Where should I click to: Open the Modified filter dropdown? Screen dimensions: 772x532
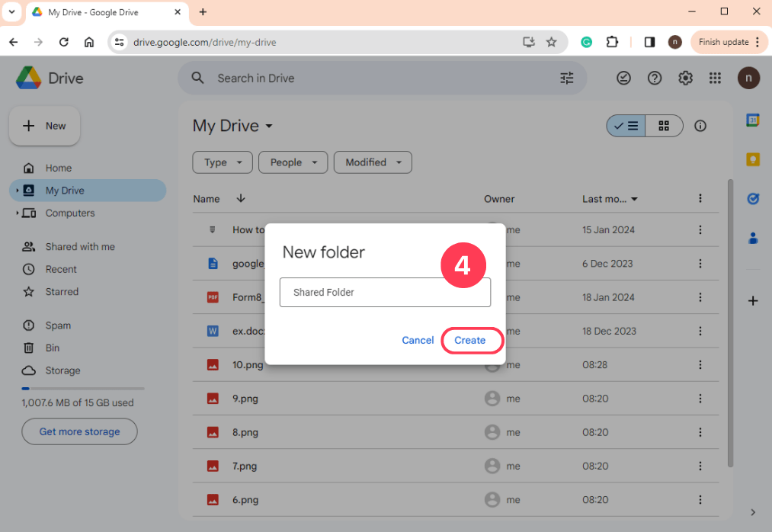tap(373, 162)
